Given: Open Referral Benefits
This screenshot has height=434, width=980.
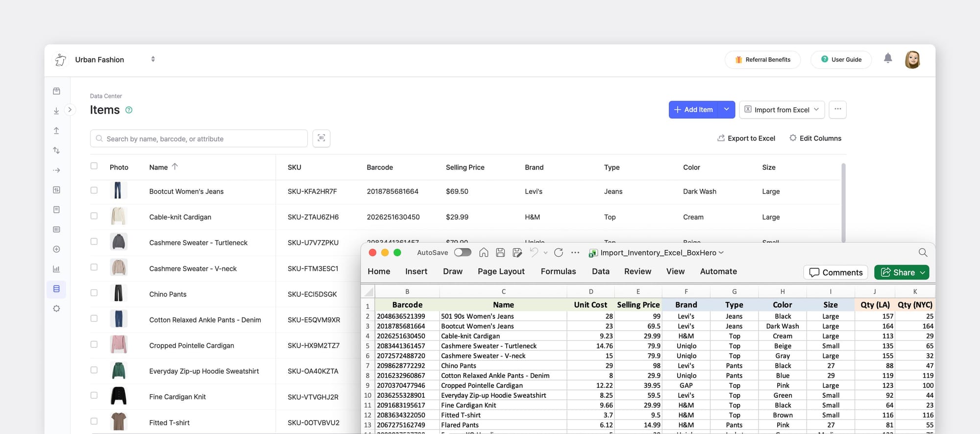Looking at the screenshot, I should pyautogui.click(x=762, y=60).
